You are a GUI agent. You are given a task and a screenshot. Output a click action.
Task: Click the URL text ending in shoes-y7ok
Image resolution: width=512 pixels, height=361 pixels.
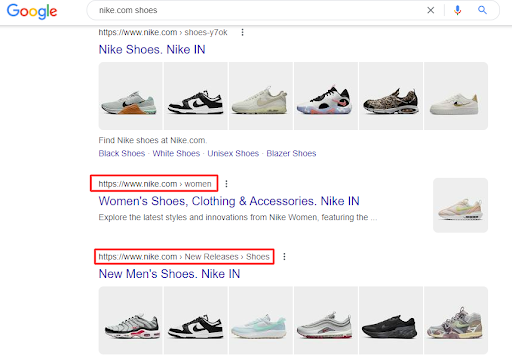point(163,32)
